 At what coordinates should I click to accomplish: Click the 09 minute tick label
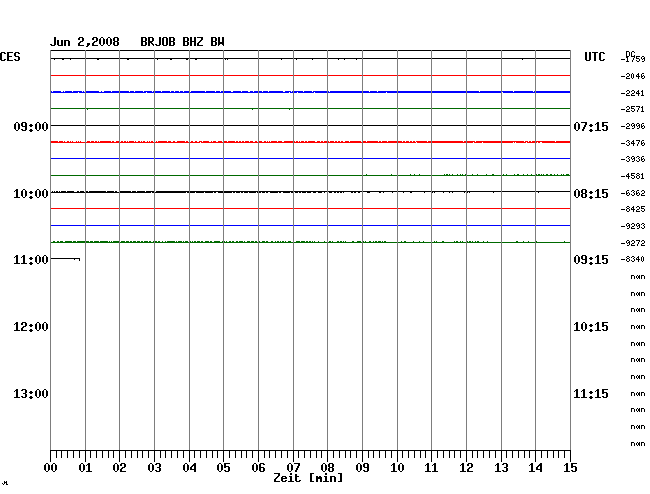362,468
